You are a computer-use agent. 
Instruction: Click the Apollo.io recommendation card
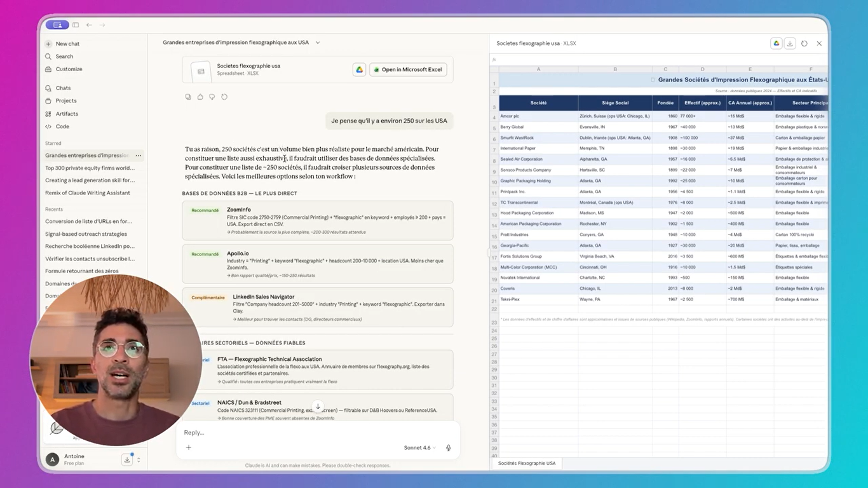click(x=318, y=264)
